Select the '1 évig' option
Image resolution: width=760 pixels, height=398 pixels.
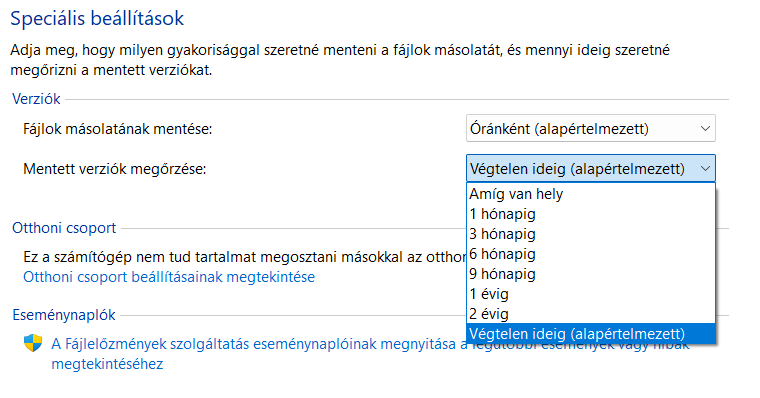(590, 294)
